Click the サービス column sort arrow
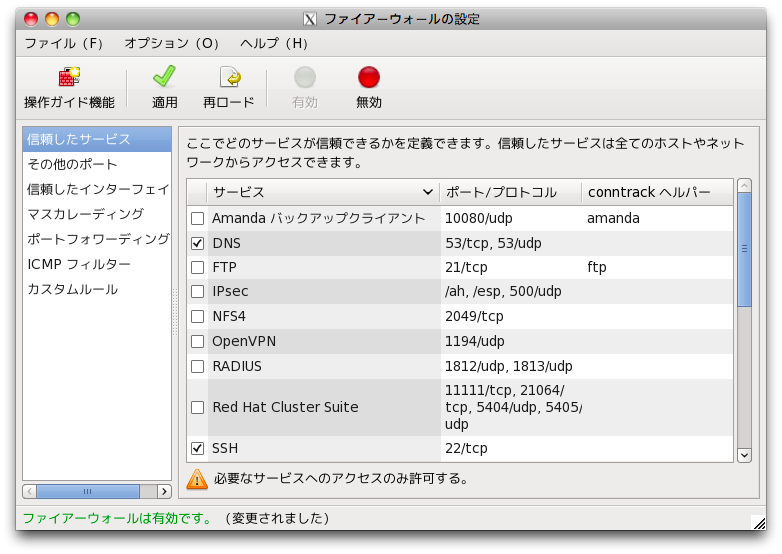The image size is (782, 554). 428,192
